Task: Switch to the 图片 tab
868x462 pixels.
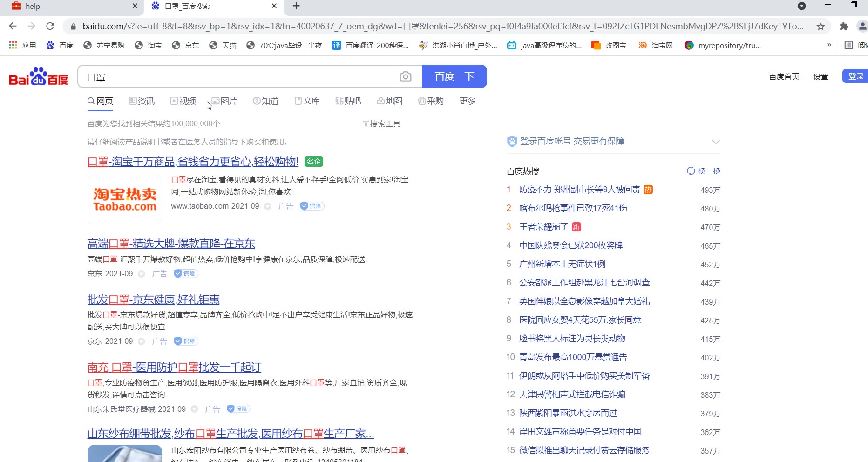Action: (x=224, y=101)
